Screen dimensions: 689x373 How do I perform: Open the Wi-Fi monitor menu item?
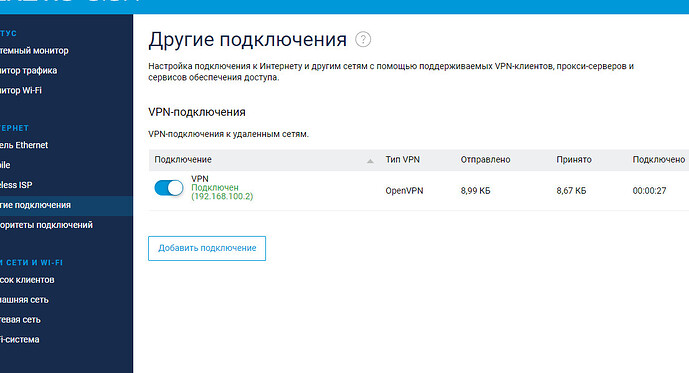pos(21,90)
